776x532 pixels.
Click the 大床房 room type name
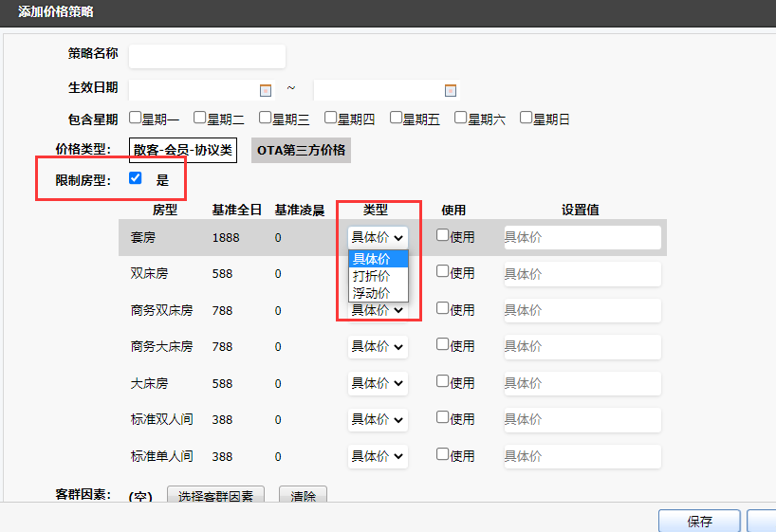(150, 383)
